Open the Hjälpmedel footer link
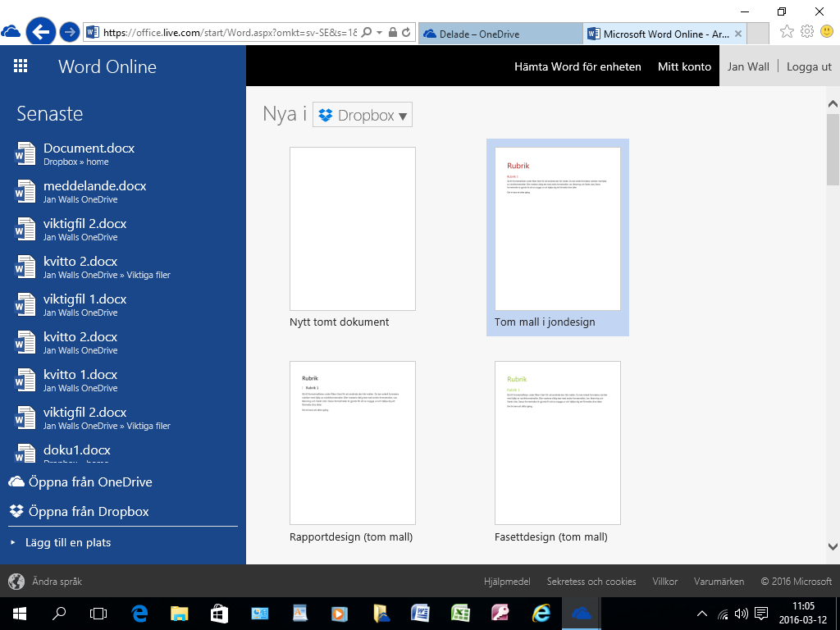Screen dimensions: 840x630 (507, 582)
